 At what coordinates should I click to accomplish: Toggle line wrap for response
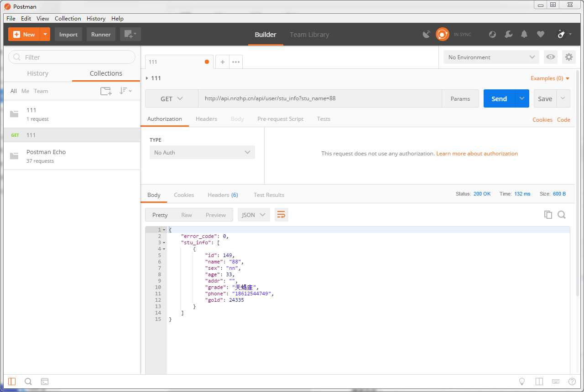coord(282,215)
